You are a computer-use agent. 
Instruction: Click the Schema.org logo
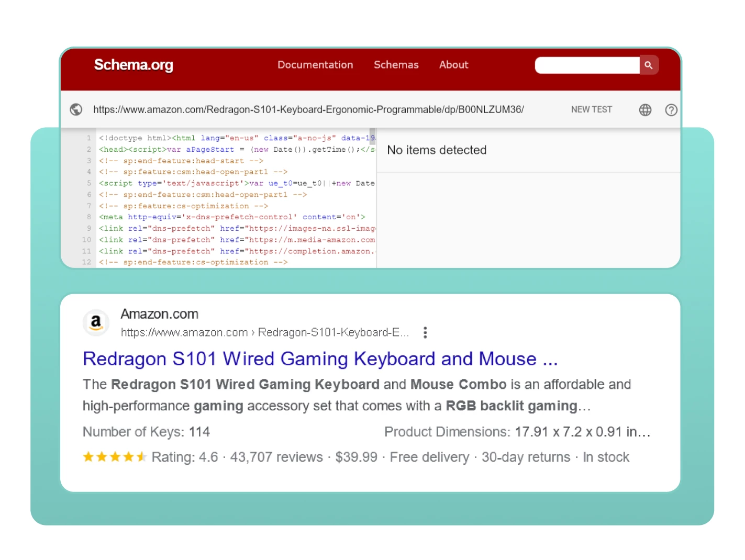click(134, 65)
